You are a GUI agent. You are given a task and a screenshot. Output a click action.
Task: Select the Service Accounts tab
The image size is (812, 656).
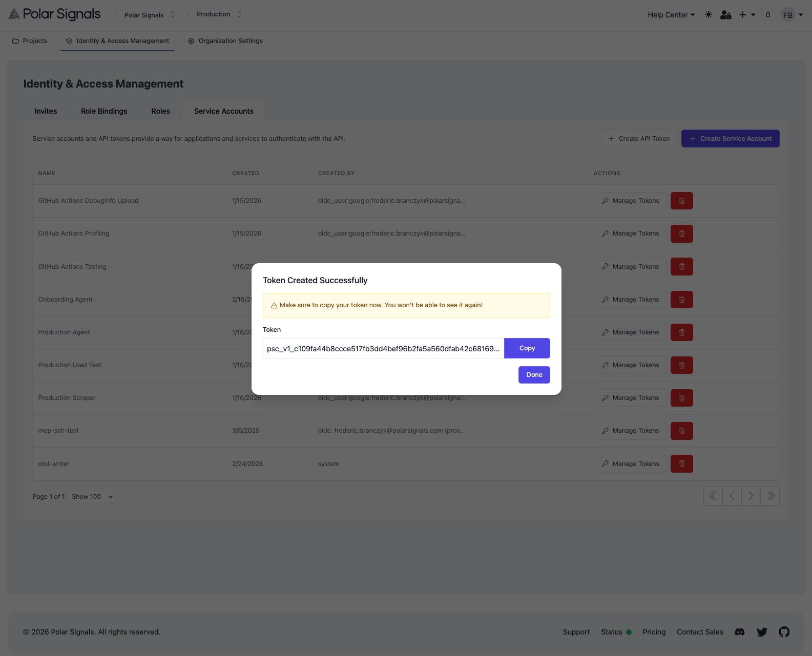(x=223, y=111)
